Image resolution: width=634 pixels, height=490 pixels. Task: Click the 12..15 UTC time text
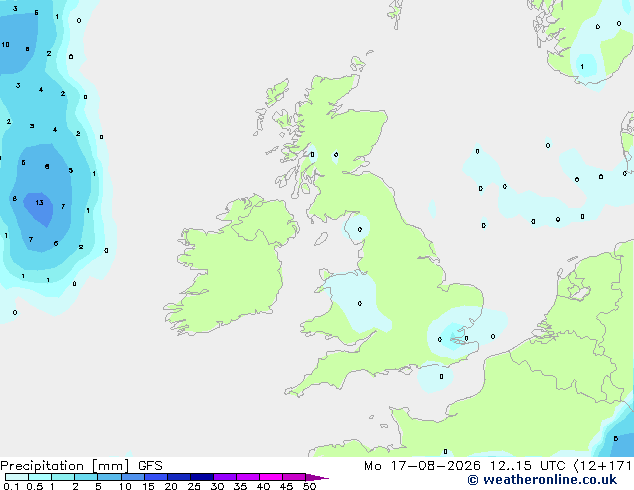coord(527,466)
